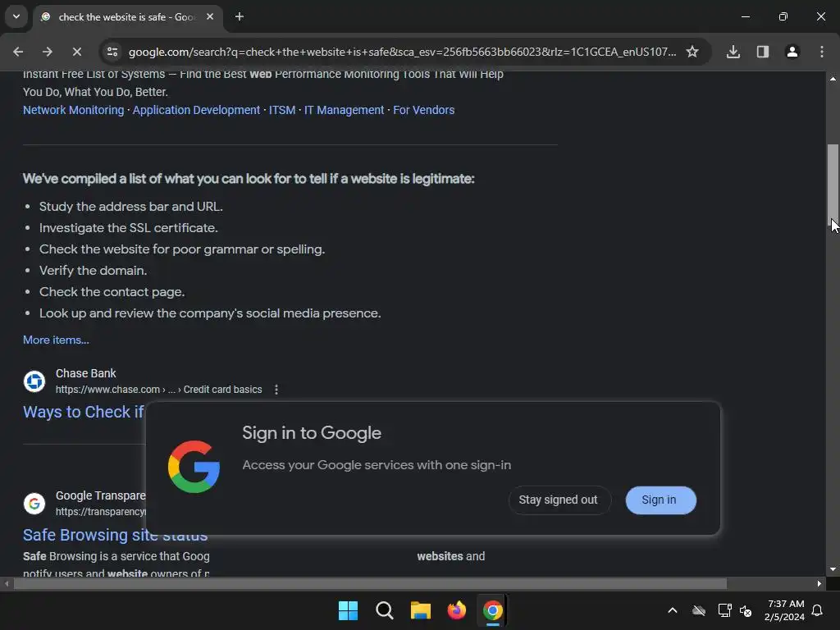Select the 'check the website is safe' tab
840x630 pixels.
127,17
